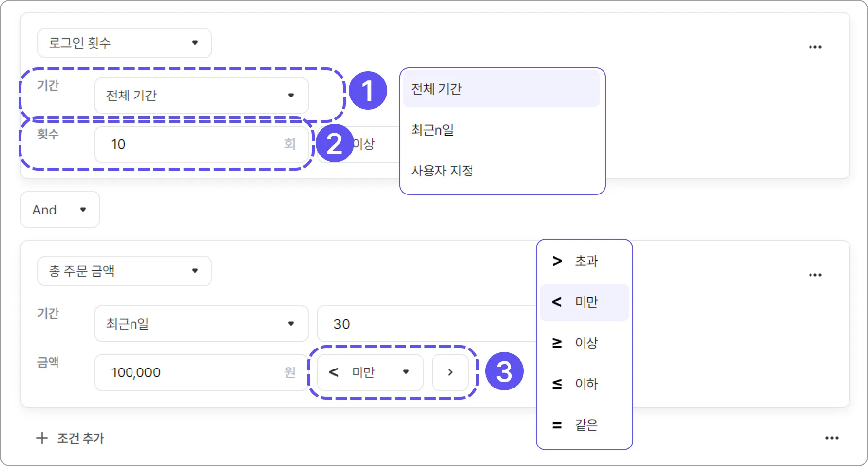This screenshot has width=868, height=466.
Task: Choose the 이하 less-or-equal option
Action: coord(584,384)
